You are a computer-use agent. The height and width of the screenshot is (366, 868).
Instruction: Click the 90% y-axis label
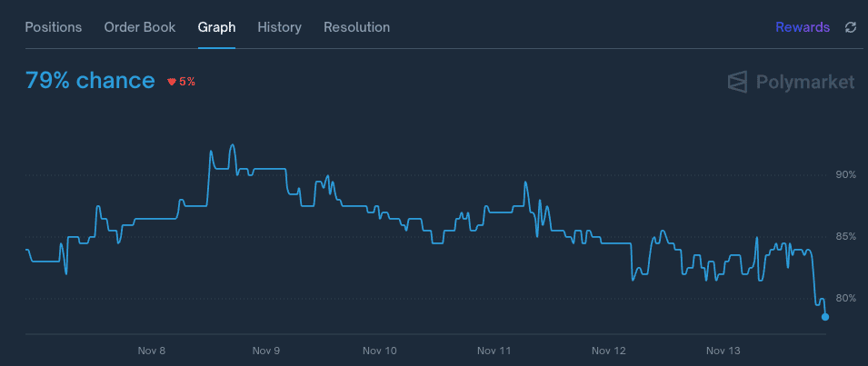[845, 174]
